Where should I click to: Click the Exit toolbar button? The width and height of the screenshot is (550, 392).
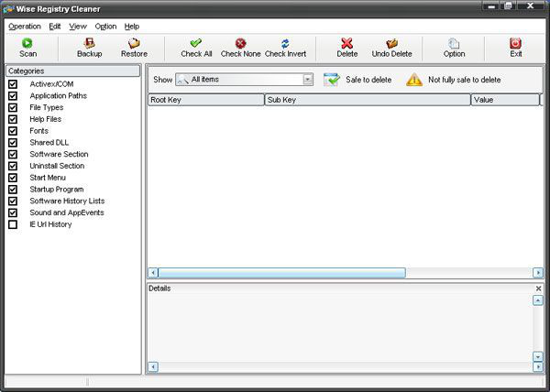[516, 43]
